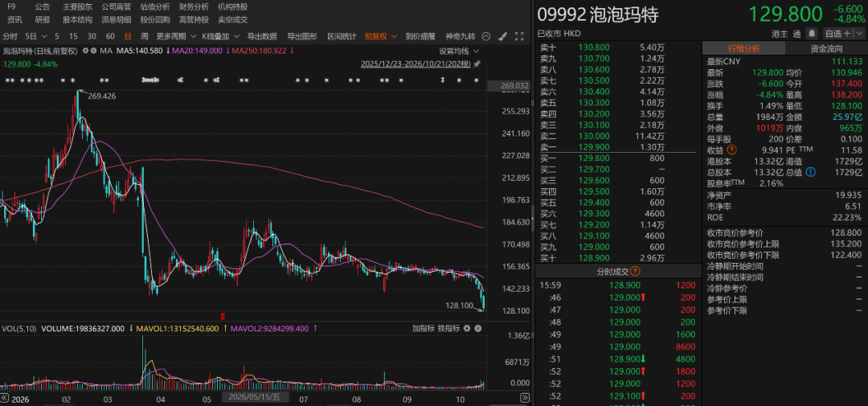Click the 2026/05/15/五 date marker on the time axis
This screenshot has height=406, width=868.
click(255, 397)
